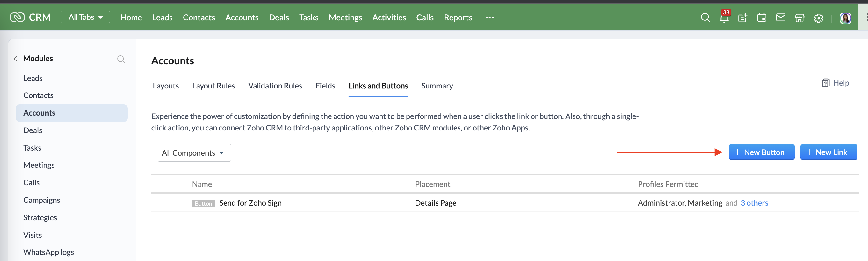Search modules using sidebar magnifier icon

(121, 59)
